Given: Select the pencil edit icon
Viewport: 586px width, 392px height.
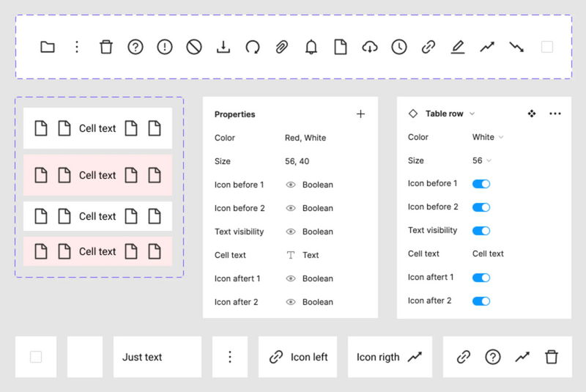Looking at the screenshot, I should coord(458,47).
